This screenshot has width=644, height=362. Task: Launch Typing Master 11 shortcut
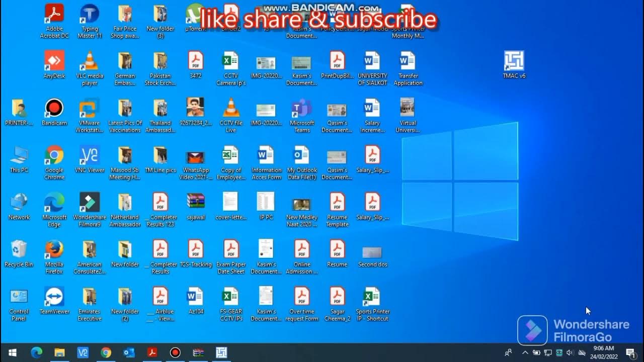(90, 21)
